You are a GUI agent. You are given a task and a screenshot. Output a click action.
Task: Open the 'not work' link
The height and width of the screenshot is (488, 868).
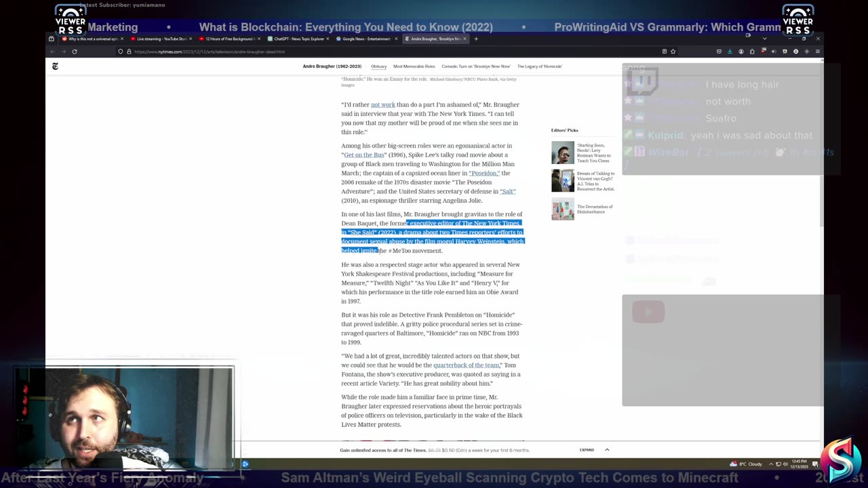382,104
